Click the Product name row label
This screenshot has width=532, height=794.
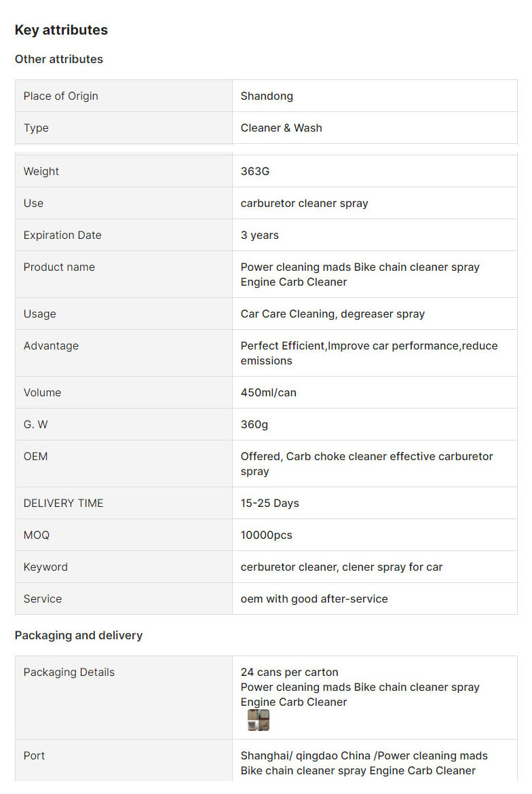(59, 267)
